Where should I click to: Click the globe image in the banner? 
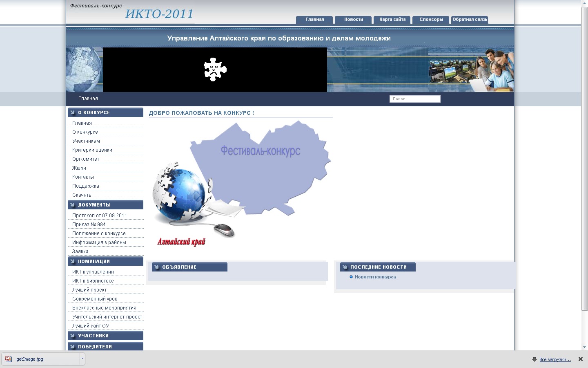coord(85,70)
